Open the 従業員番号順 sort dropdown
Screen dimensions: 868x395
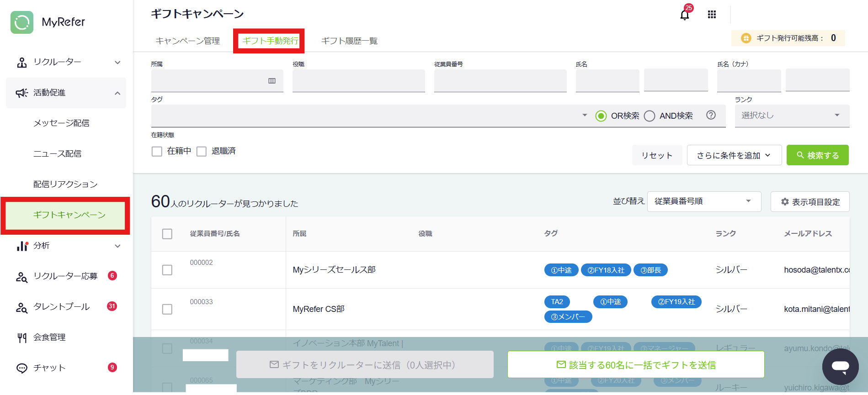click(704, 201)
